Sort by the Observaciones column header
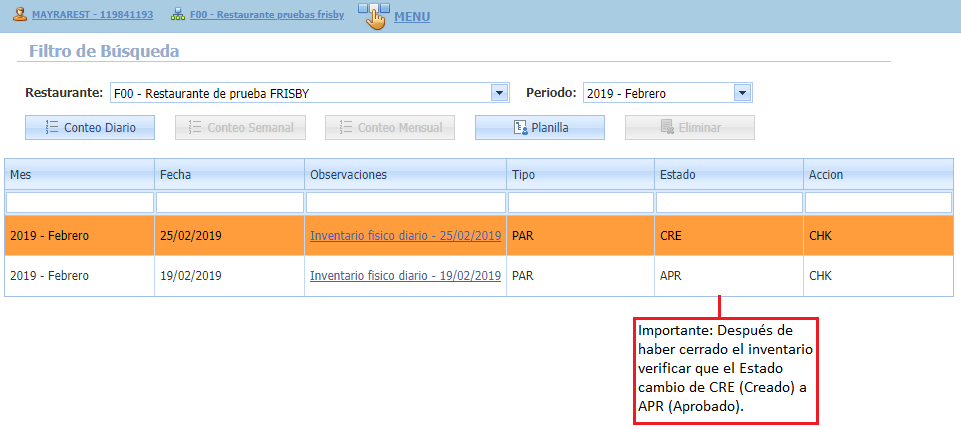 pyautogui.click(x=405, y=175)
